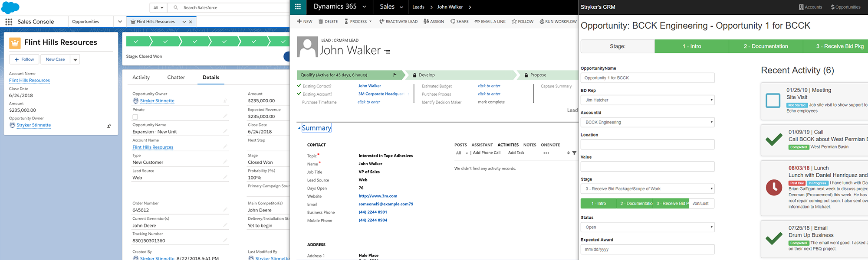Click John Walker's profile photo placeholder
Viewport: 868px width, 260px height.
[308, 47]
